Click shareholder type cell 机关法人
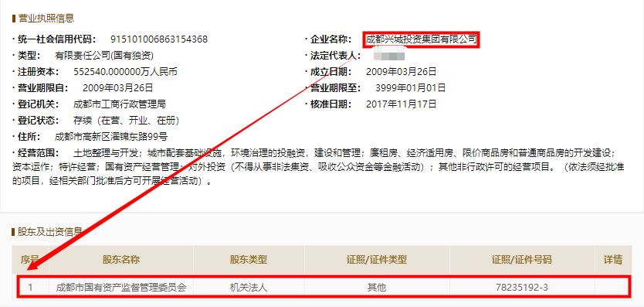 coord(249,287)
